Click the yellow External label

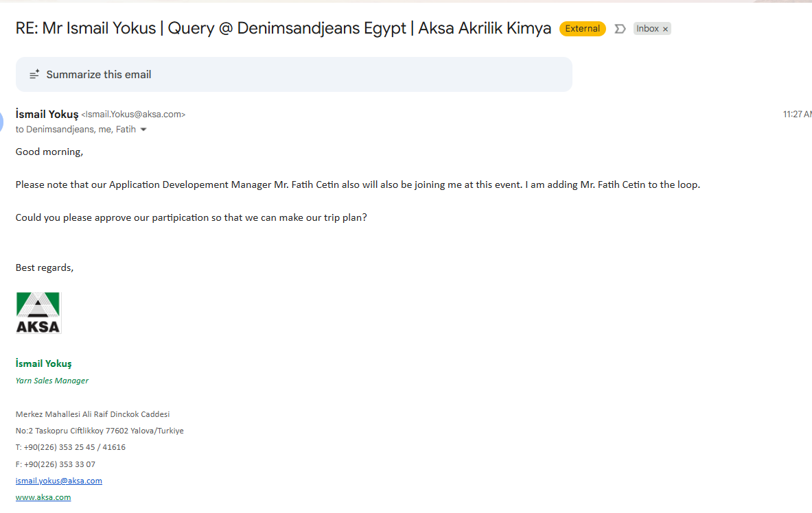coord(582,29)
